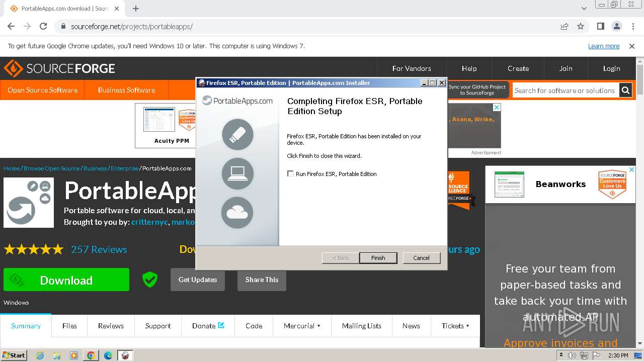The height and width of the screenshot is (362, 644).
Task: Switch to the Reviews tab
Action: click(111, 326)
